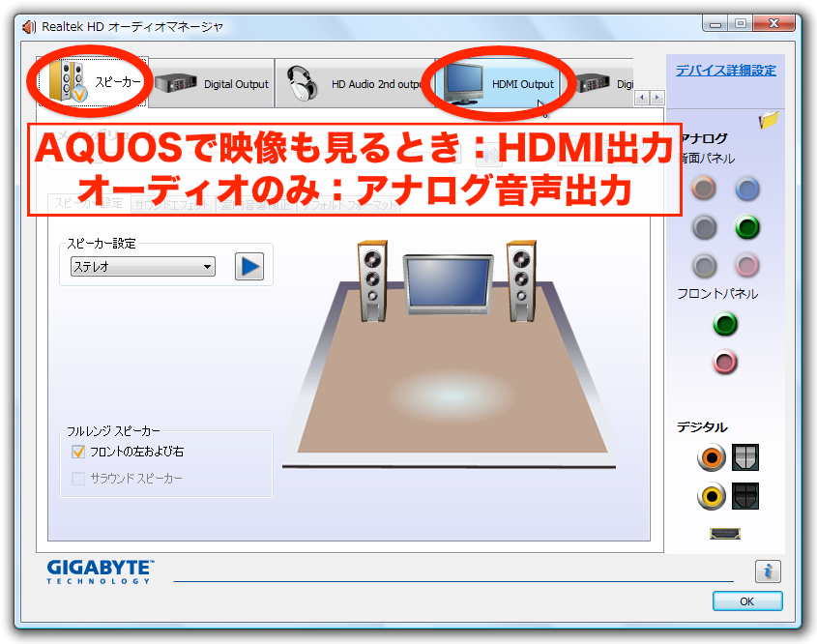817x644 pixels.
Task: Click the pink front panel jack
Action: pyautogui.click(x=725, y=362)
